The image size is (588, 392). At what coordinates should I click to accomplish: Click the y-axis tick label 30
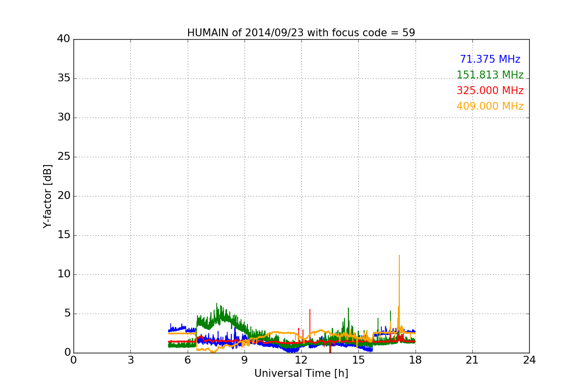(x=64, y=118)
